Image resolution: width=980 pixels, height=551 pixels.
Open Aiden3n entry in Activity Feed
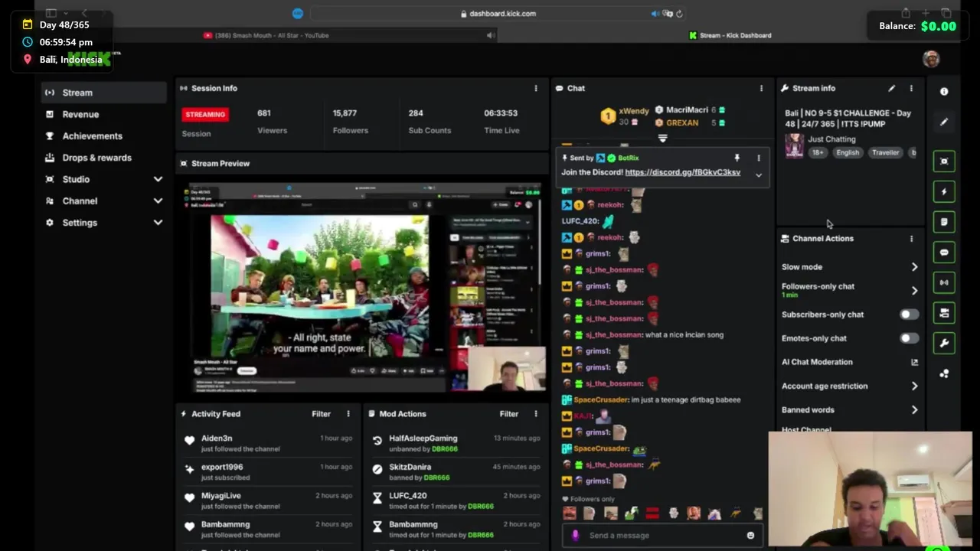[x=217, y=439]
